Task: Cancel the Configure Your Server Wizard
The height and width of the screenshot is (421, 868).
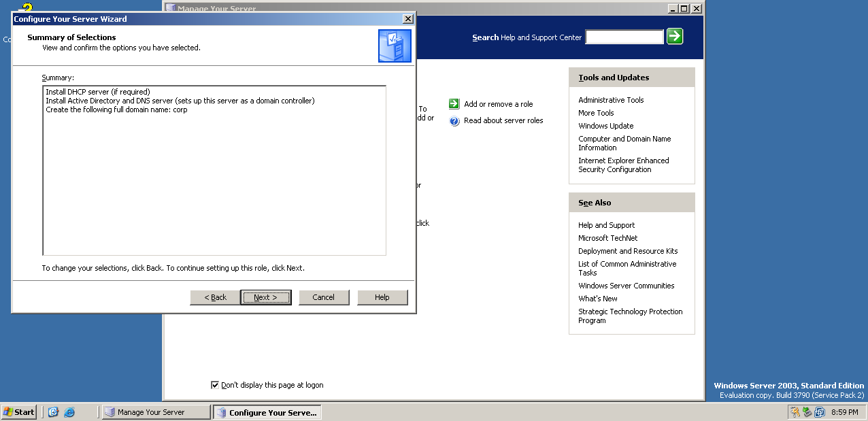Action: pyautogui.click(x=324, y=297)
